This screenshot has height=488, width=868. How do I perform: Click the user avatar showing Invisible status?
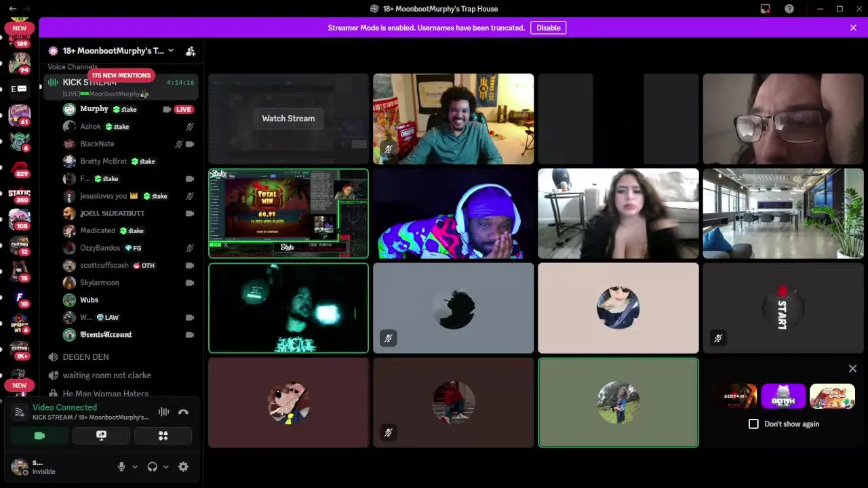click(20, 467)
